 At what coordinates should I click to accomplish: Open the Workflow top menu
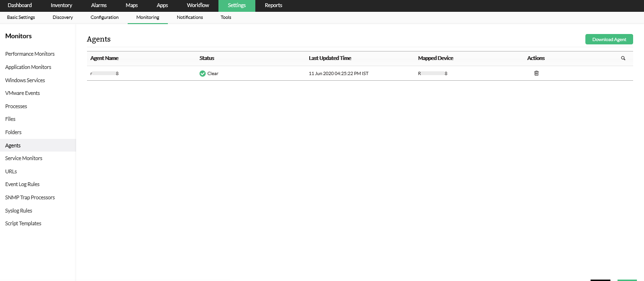198,6
